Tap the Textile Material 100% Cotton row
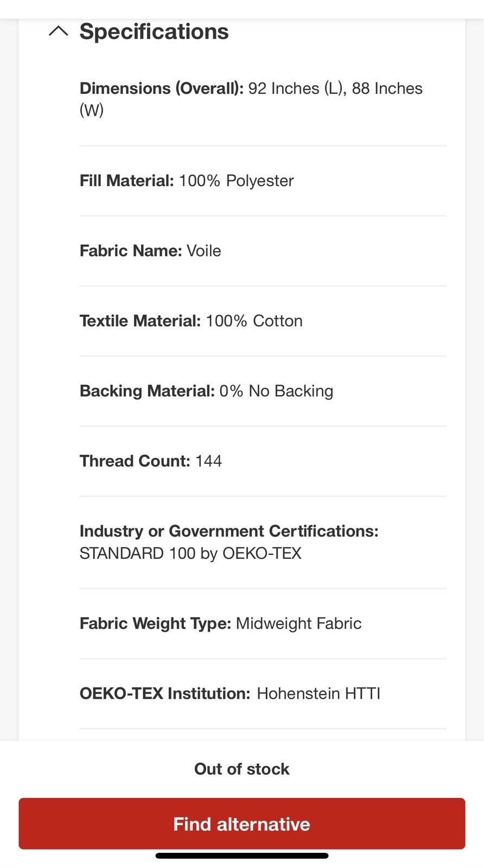Screen dimensions: 484x868 (x=263, y=321)
